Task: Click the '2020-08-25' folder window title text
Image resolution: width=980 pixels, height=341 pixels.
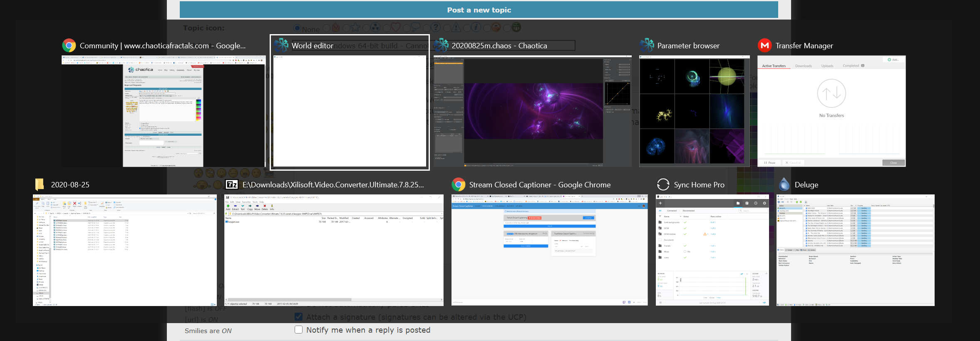Action: [x=70, y=185]
